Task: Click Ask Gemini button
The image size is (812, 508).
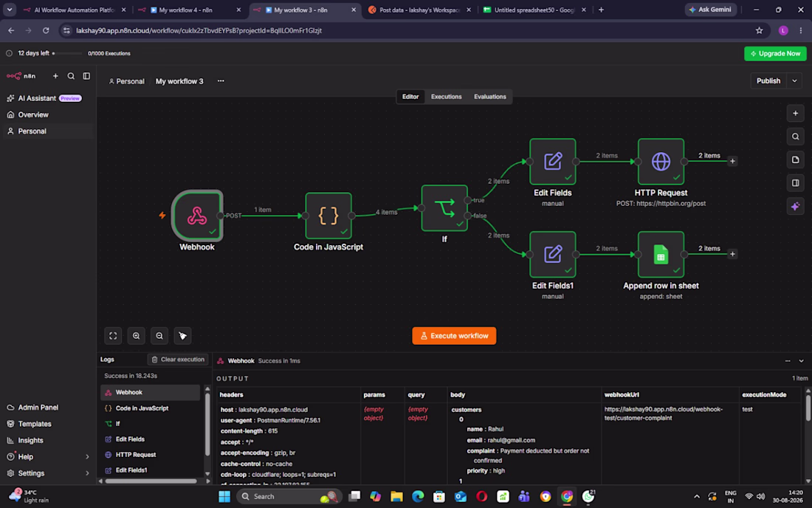Action: 710,10
